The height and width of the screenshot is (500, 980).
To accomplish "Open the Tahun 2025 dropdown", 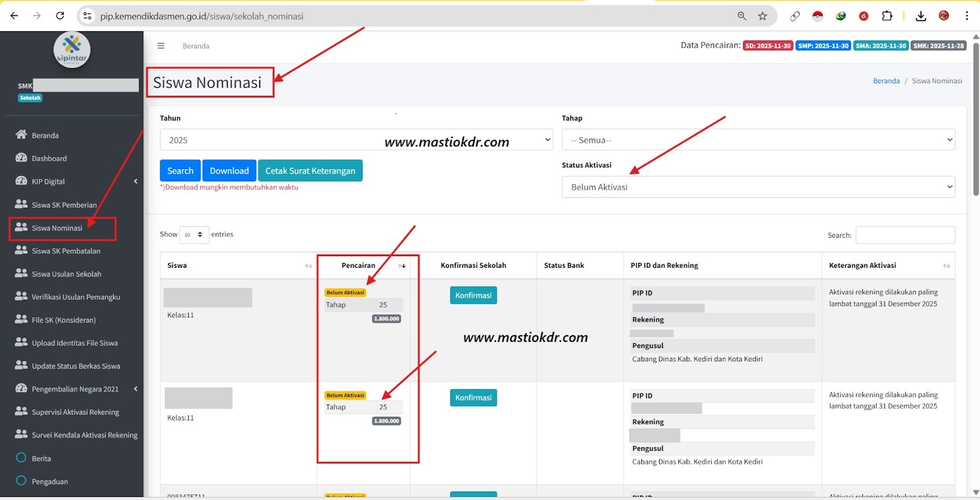I will pyautogui.click(x=356, y=140).
